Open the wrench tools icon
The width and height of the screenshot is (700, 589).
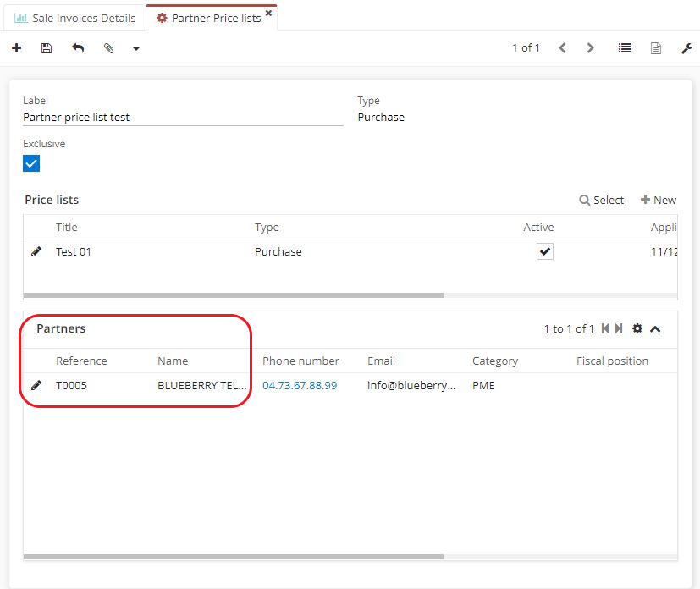coord(686,48)
